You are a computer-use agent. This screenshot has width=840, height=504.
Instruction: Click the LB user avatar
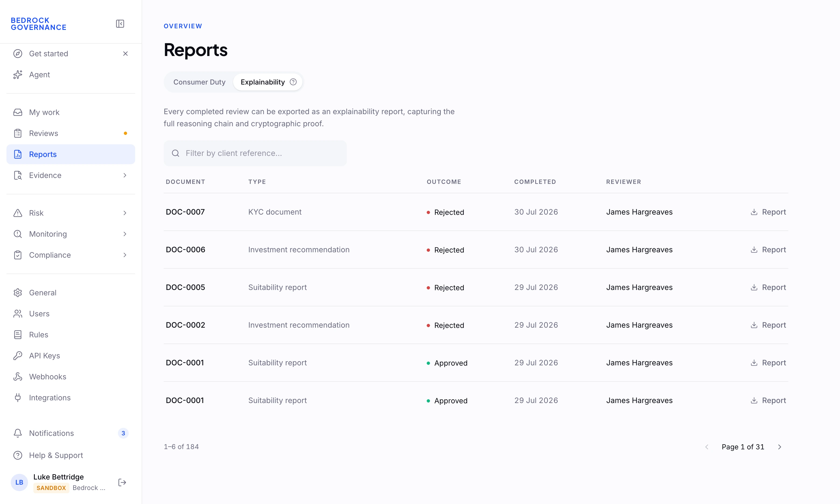click(x=19, y=483)
